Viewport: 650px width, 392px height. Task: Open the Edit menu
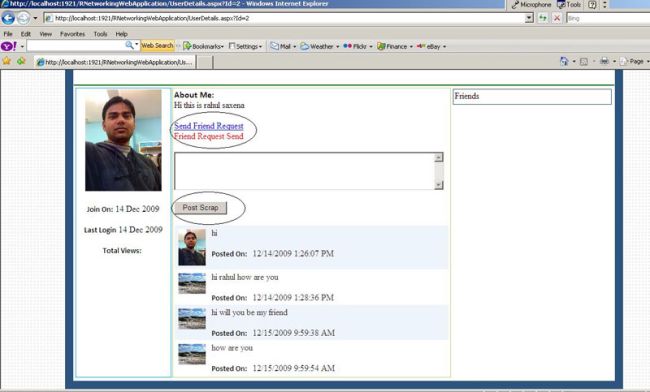point(26,34)
